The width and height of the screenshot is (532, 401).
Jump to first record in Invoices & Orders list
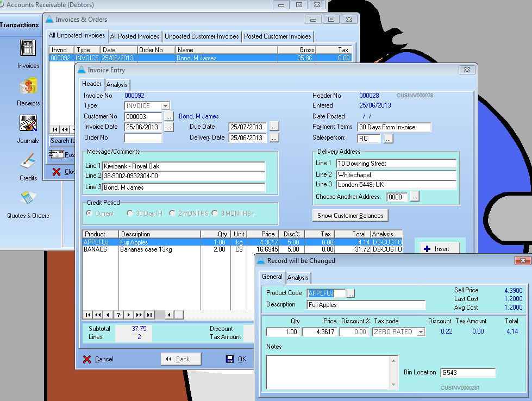pos(55,130)
